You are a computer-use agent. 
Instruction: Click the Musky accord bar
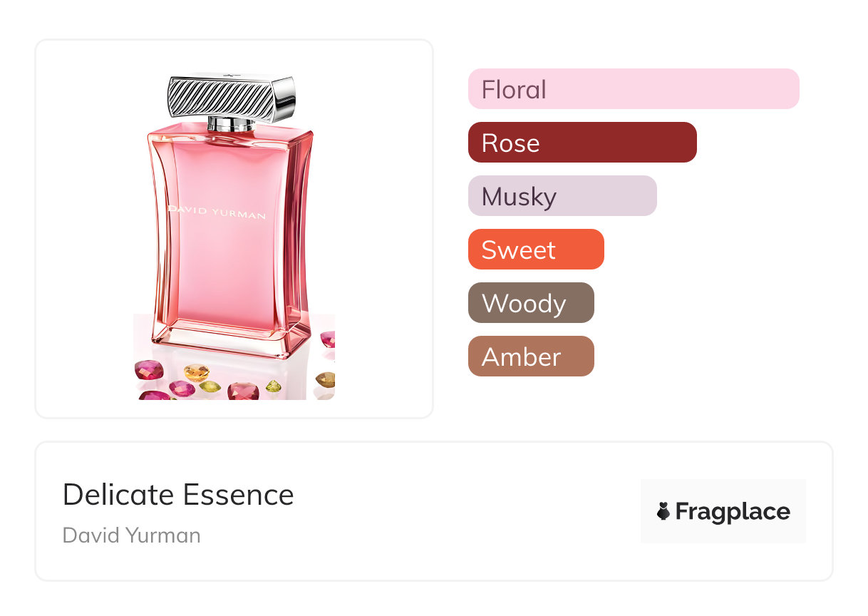coord(562,196)
